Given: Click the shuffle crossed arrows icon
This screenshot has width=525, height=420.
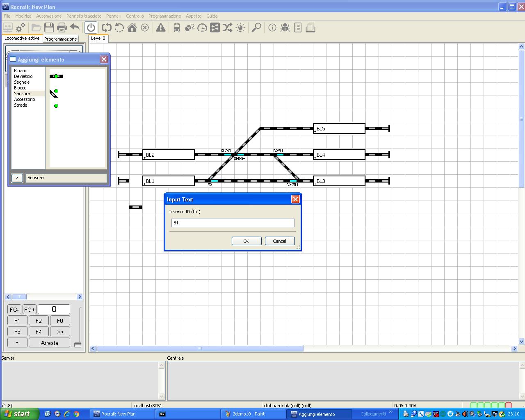Looking at the screenshot, I should [x=228, y=27].
